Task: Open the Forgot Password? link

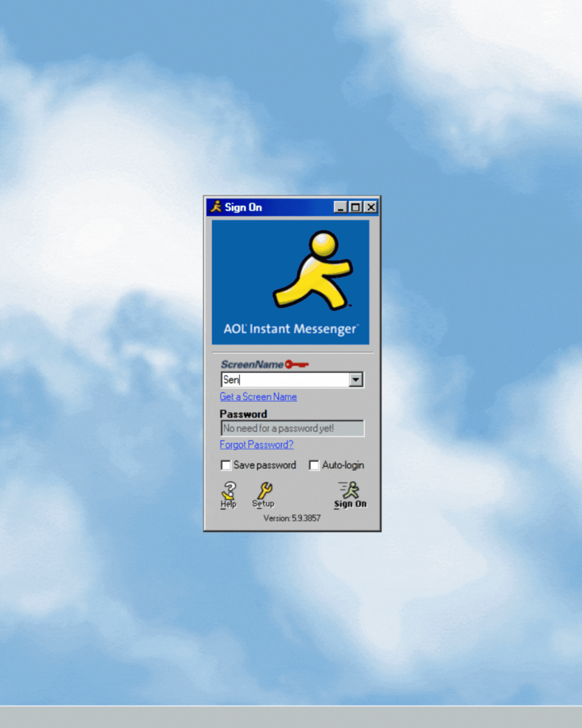Action: (257, 444)
